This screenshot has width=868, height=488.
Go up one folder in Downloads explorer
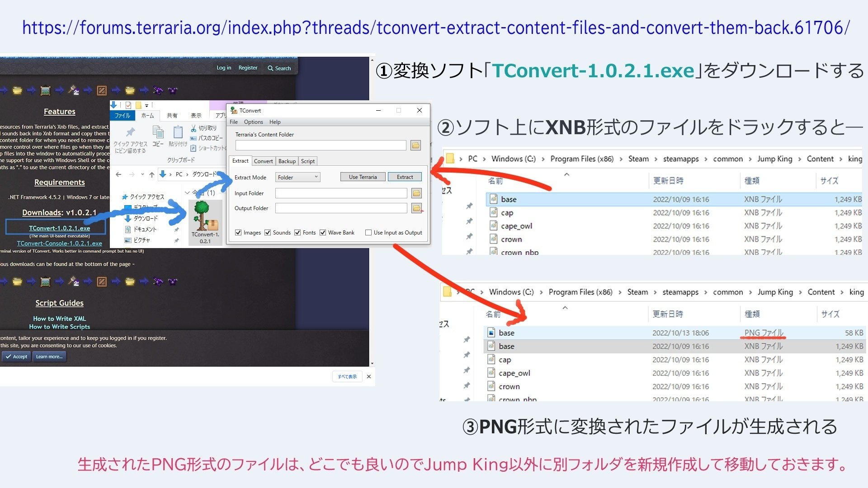coord(152,174)
